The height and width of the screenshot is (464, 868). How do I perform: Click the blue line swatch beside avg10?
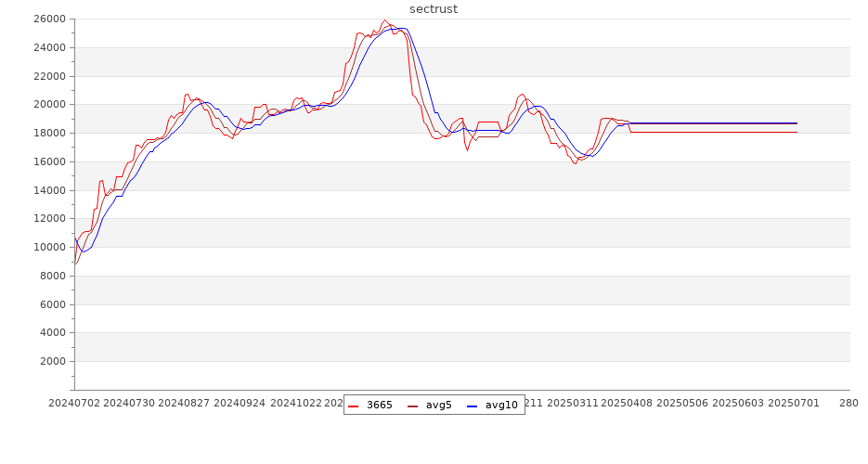point(473,405)
